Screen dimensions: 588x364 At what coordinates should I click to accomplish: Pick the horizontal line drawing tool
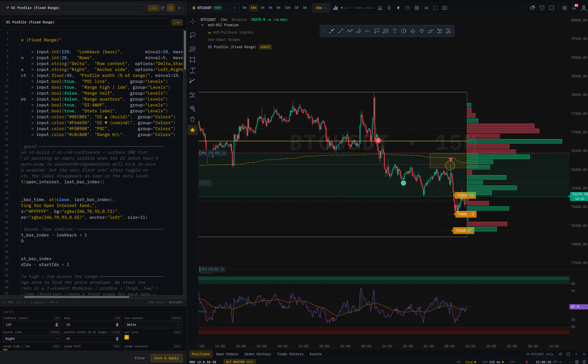pyautogui.click(x=368, y=31)
